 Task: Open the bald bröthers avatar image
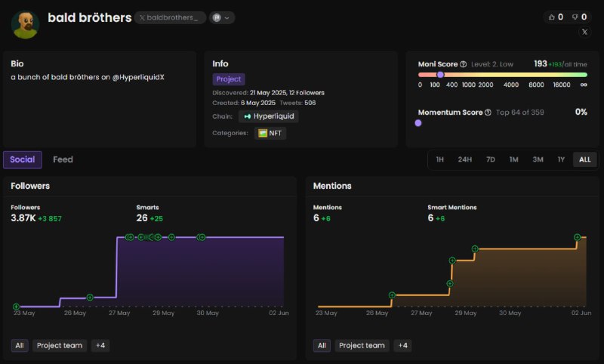(26, 24)
